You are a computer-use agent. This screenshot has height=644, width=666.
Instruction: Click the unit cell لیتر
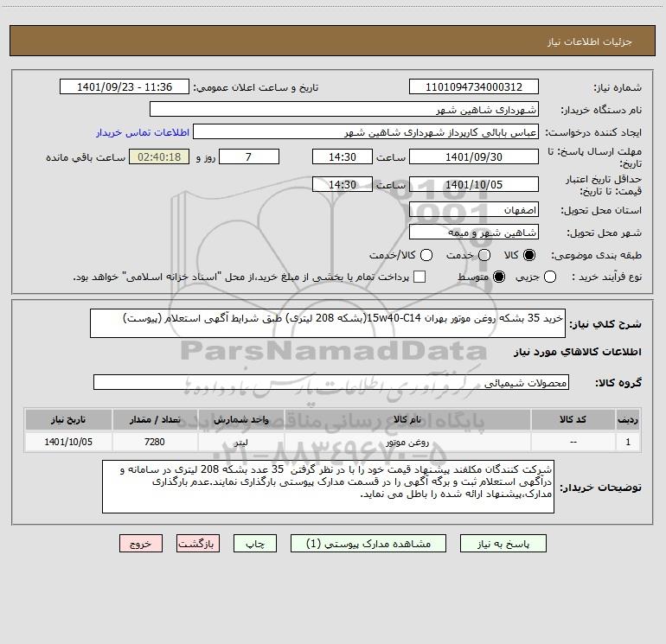point(240,442)
